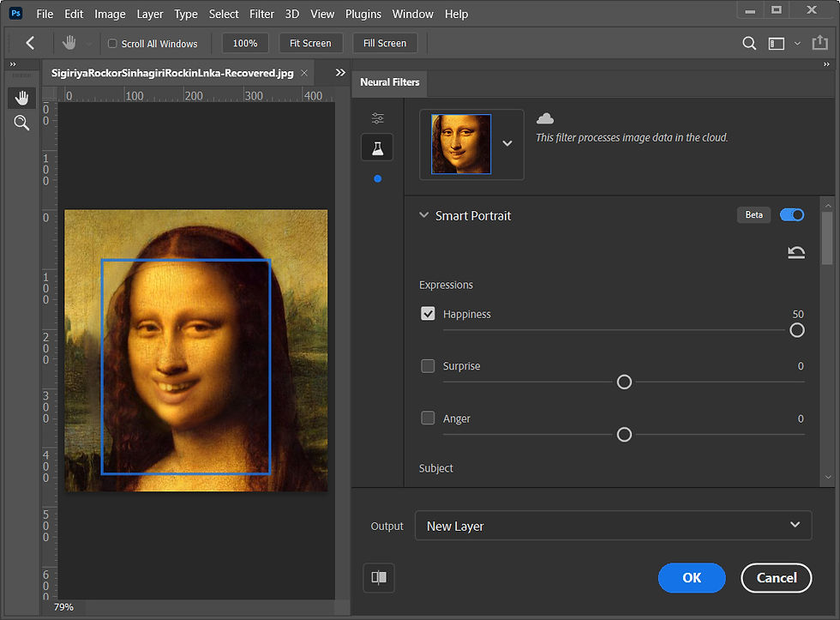
Task: Click the Surprise slider handle
Action: 624,382
